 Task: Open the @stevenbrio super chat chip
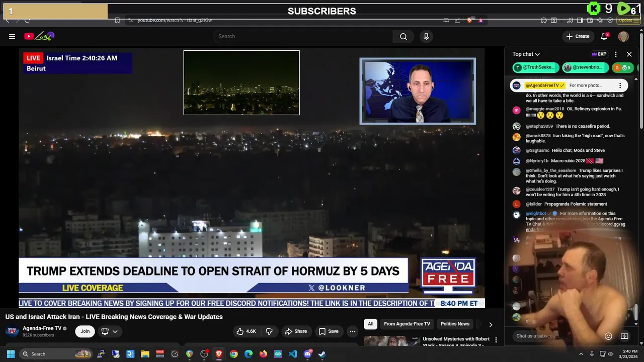[585, 67]
